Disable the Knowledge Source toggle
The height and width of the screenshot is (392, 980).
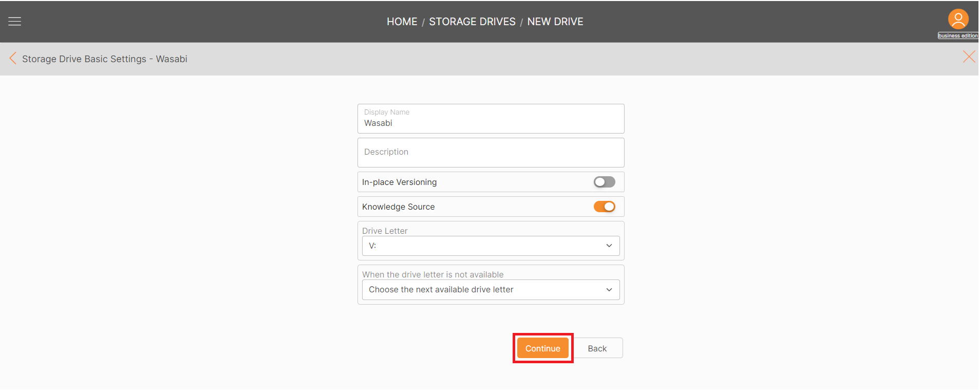604,207
